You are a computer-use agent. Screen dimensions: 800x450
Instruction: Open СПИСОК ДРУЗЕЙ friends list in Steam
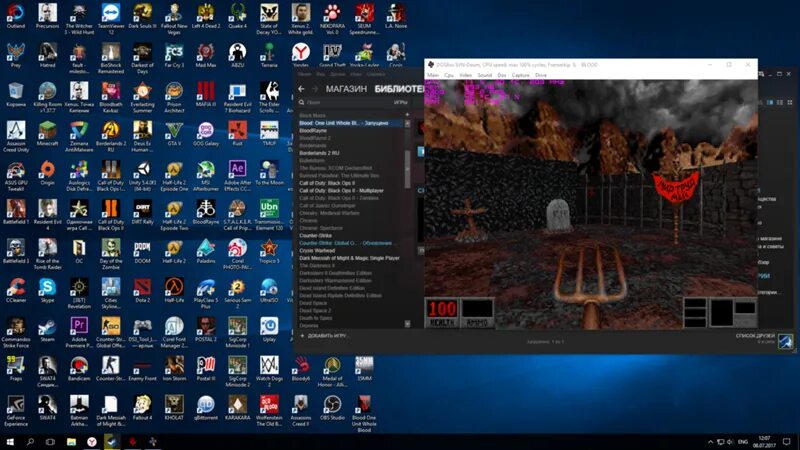coord(755,336)
